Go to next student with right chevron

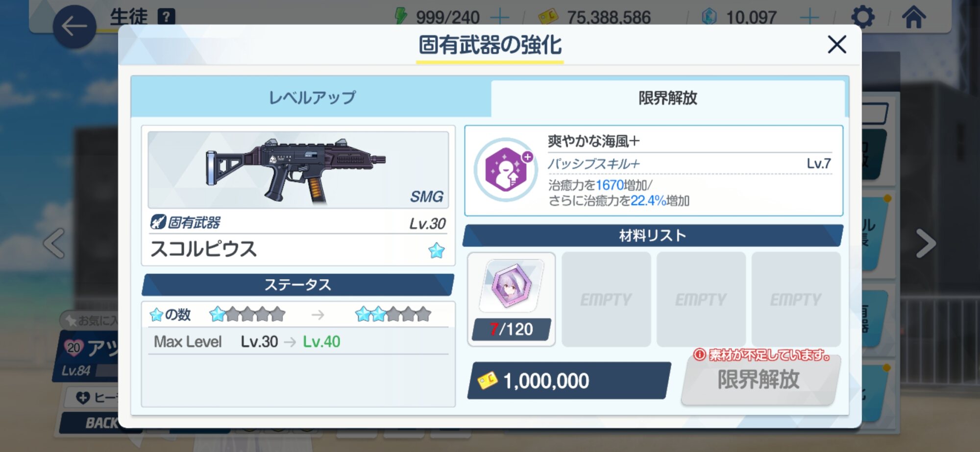(x=926, y=243)
